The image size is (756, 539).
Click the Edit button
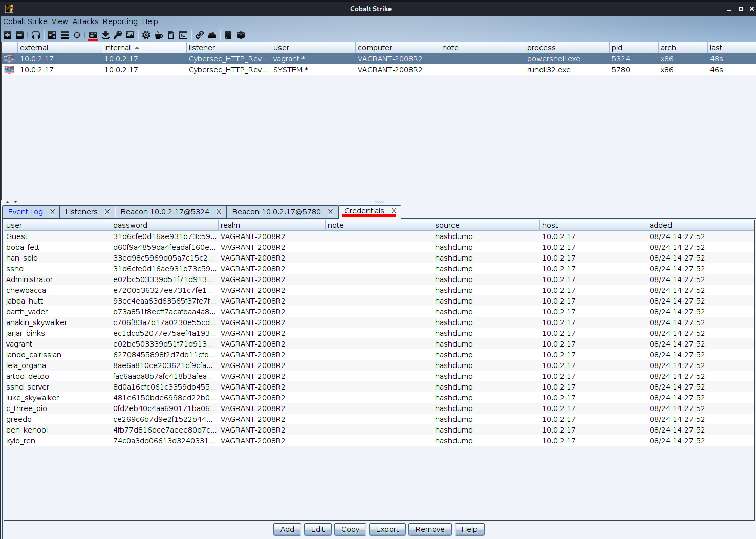[x=318, y=529]
